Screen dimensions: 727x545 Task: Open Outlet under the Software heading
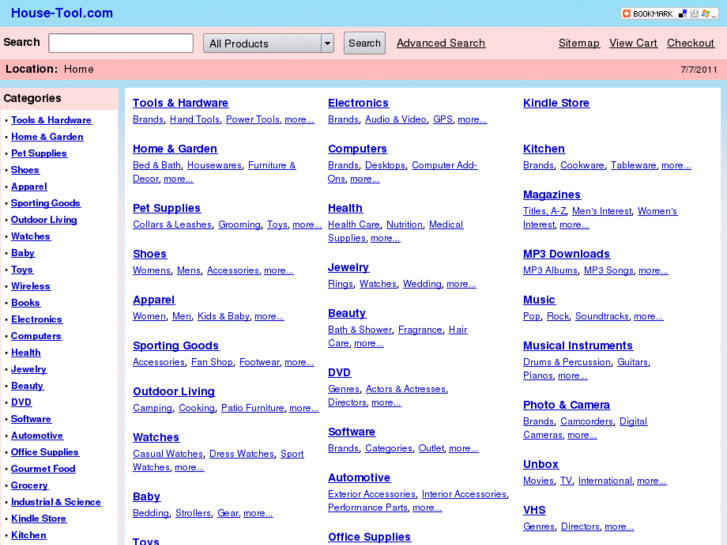coord(431,449)
